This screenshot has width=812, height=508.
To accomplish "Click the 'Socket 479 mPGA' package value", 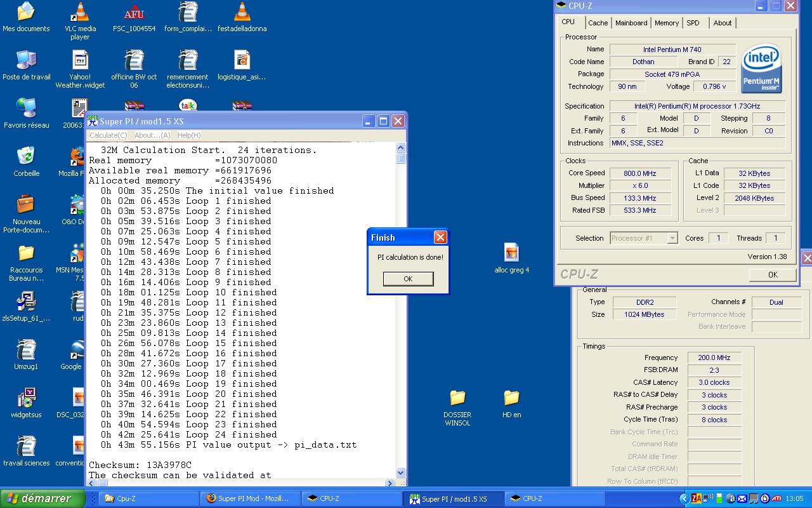I will [x=672, y=74].
